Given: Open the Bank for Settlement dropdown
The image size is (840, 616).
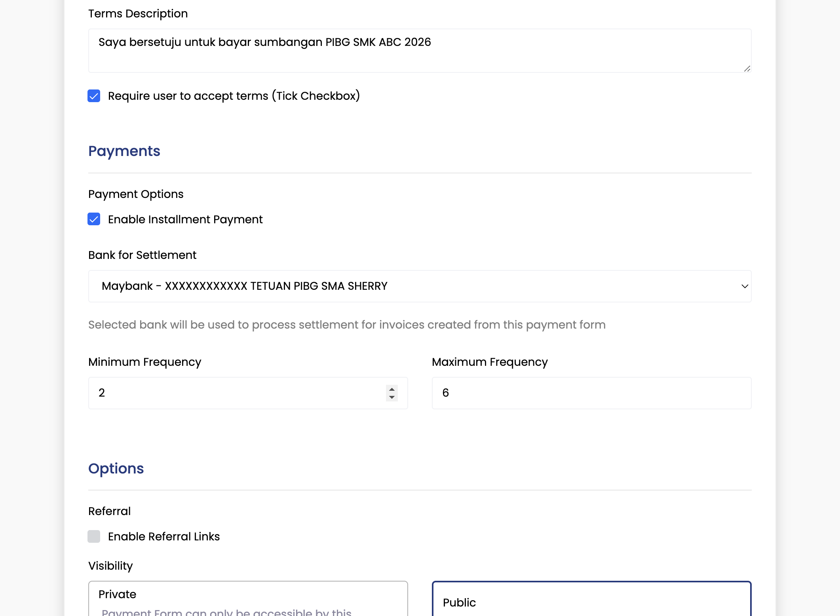Looking at the screenshot, I should (x=420, y=286).
